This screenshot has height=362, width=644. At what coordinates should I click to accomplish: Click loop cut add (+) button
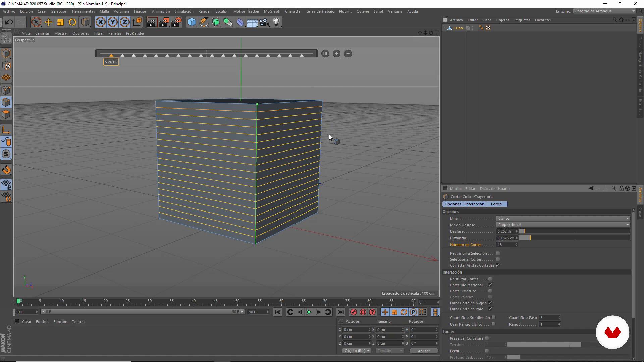(336, 54)
